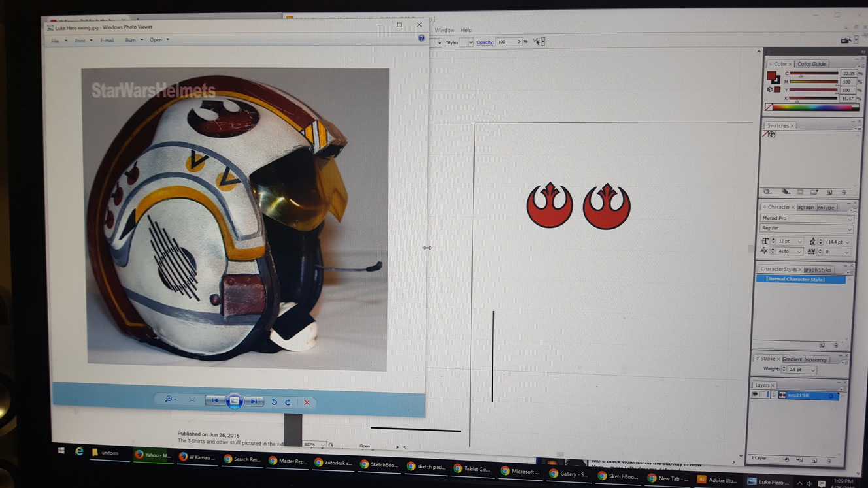Viewport: 868px width, 488px height.
Task: Step the font size stepper arrows
Action: tap(773, 242)
